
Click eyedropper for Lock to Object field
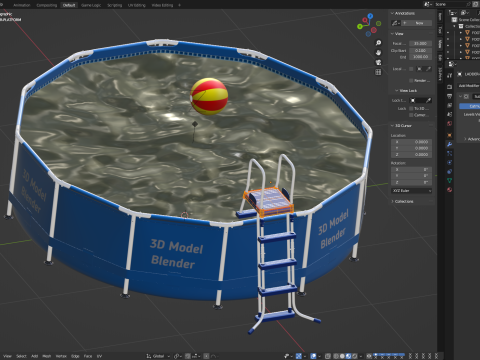(428, 100)
